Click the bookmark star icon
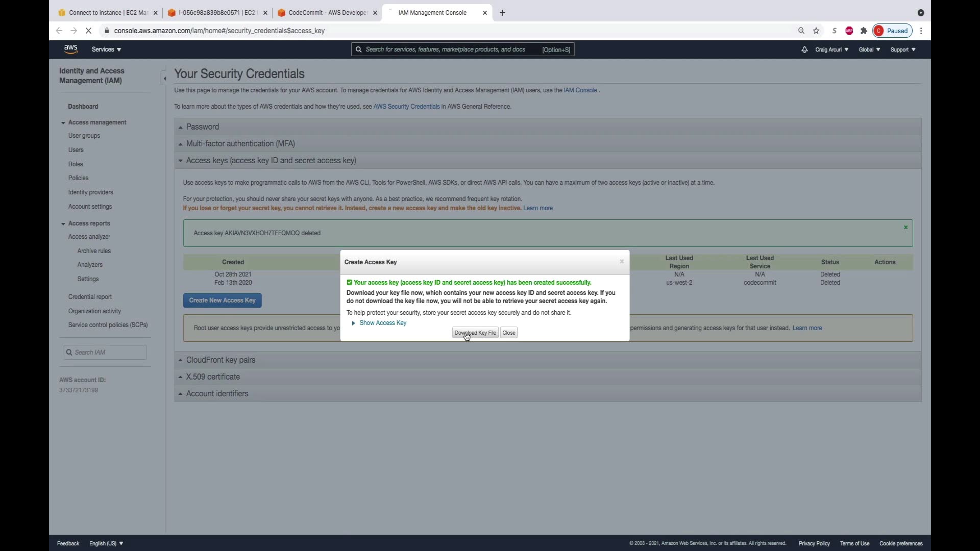Image resolution: width=980 pixels, height=551 pixels. (x=816, y=31)
